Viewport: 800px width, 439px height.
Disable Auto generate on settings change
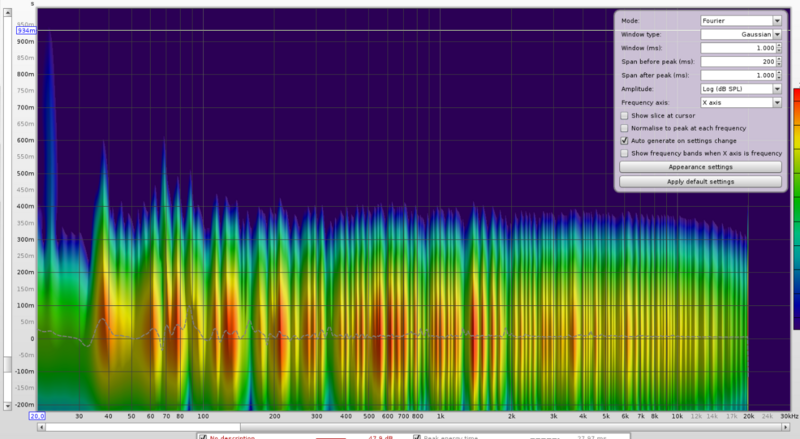click(x=625, y=142)
